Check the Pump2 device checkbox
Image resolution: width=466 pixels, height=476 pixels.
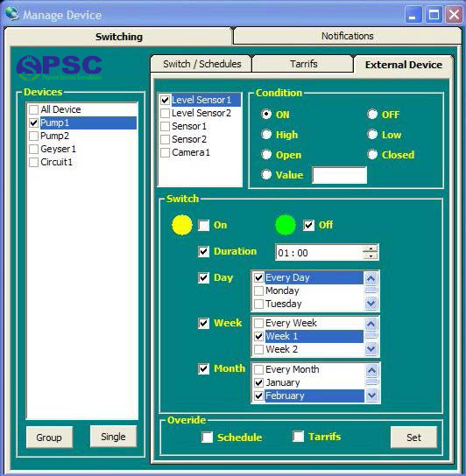pyautogui.click(x=33, y=136)
